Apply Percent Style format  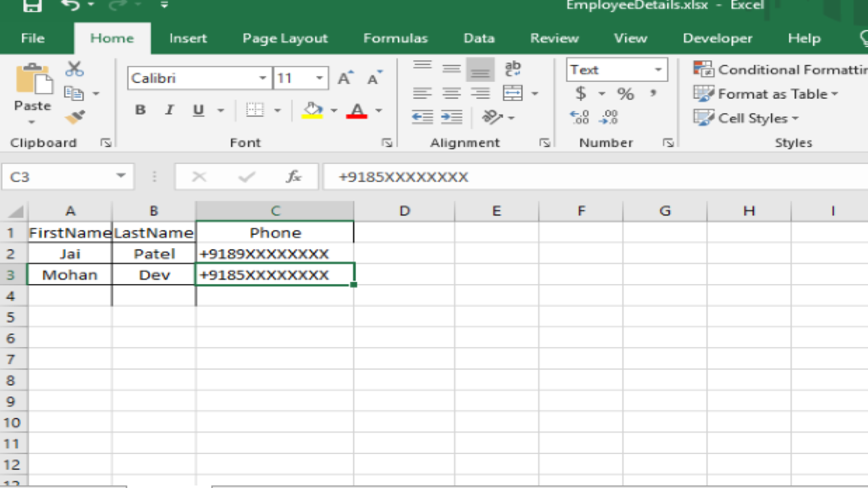tap(625, 94)
